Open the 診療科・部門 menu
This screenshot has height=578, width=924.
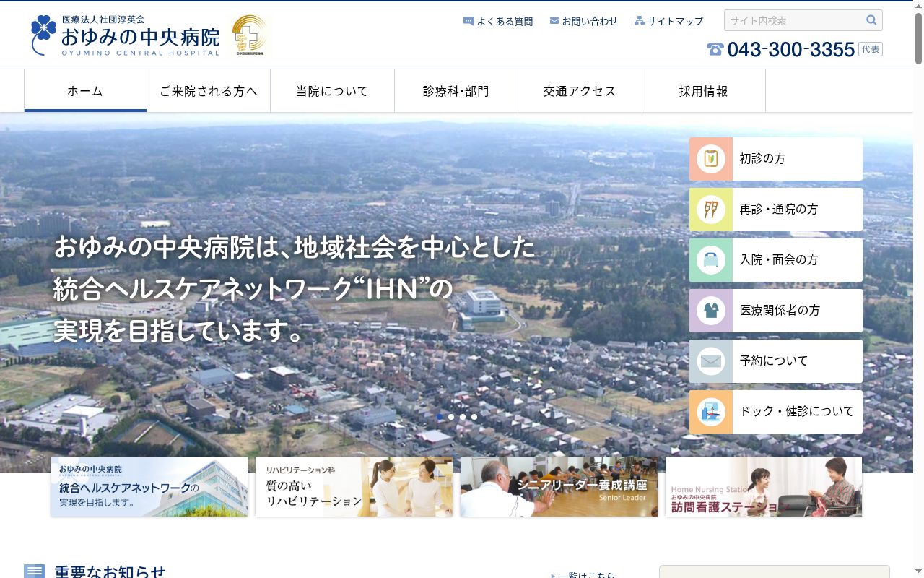point(456,91)
